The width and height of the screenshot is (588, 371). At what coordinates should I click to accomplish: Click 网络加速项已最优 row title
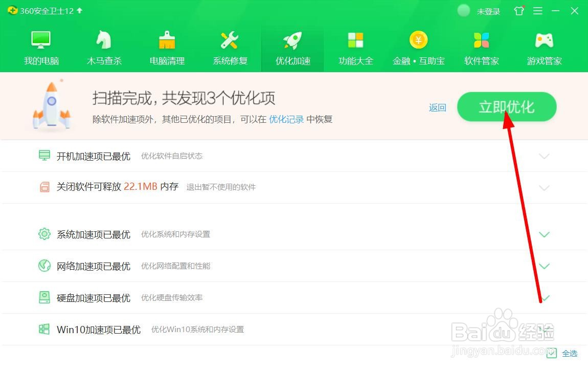(94, 266)
